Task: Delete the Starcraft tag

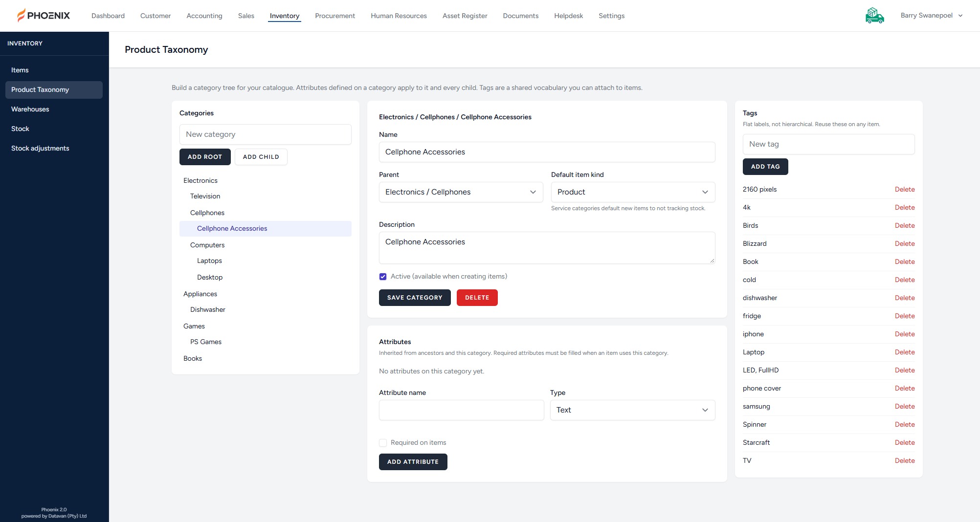Action: point(905,443)
